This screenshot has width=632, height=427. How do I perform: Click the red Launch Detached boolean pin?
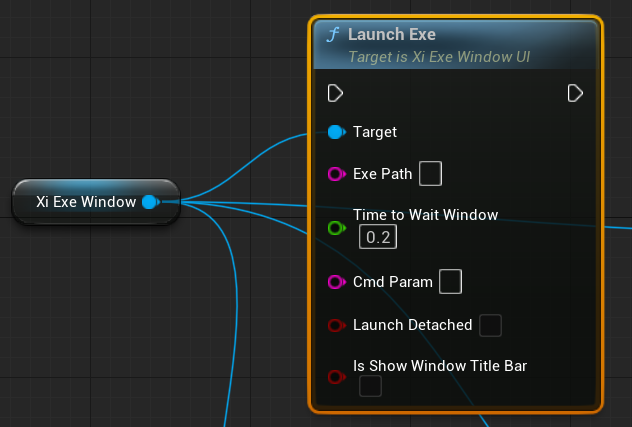coord(337,325)
